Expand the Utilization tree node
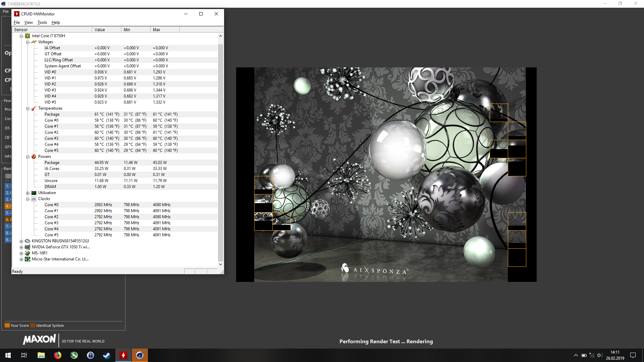 coord(28,193)
